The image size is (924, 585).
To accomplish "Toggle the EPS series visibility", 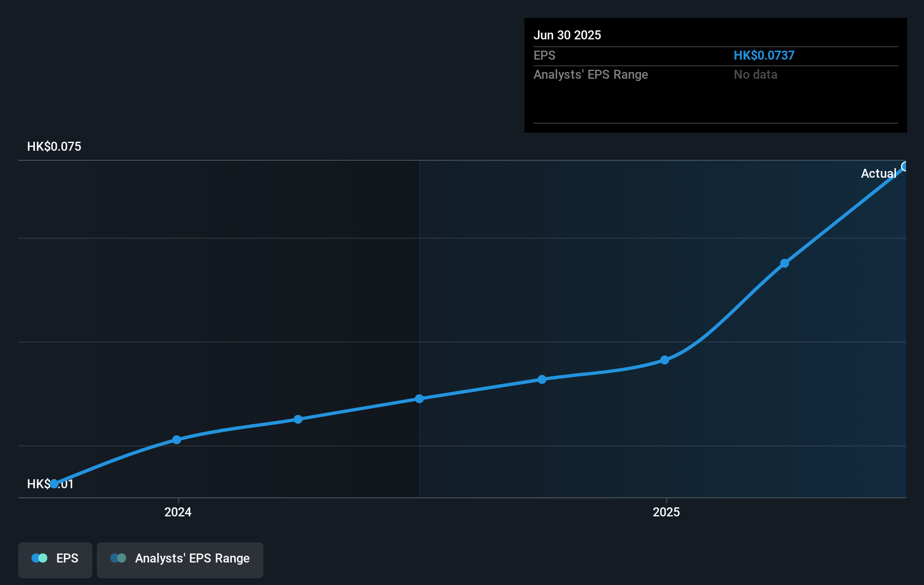I will tap(55, 559).
